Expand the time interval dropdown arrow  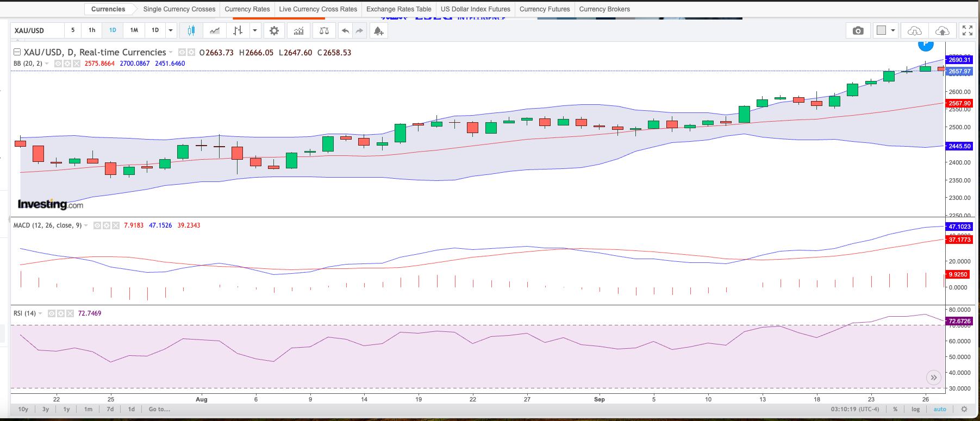171,30
